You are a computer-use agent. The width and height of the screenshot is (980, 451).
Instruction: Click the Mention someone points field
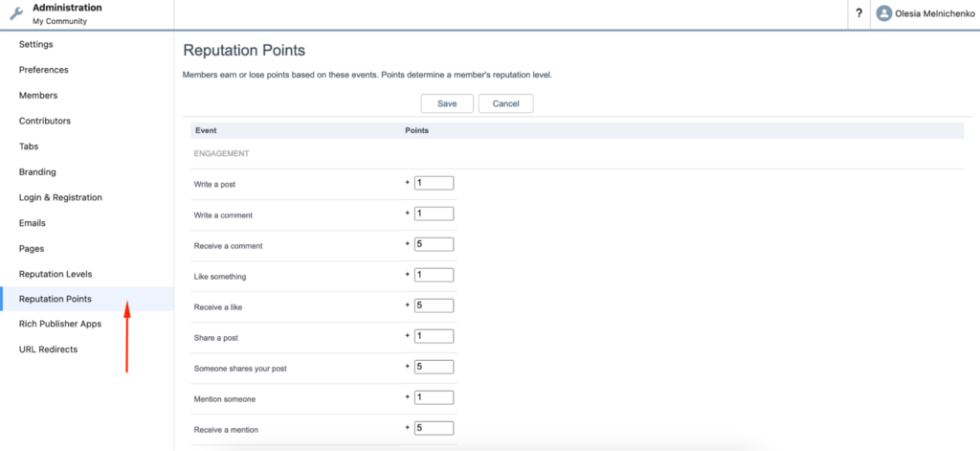click(x=434, y=397)
